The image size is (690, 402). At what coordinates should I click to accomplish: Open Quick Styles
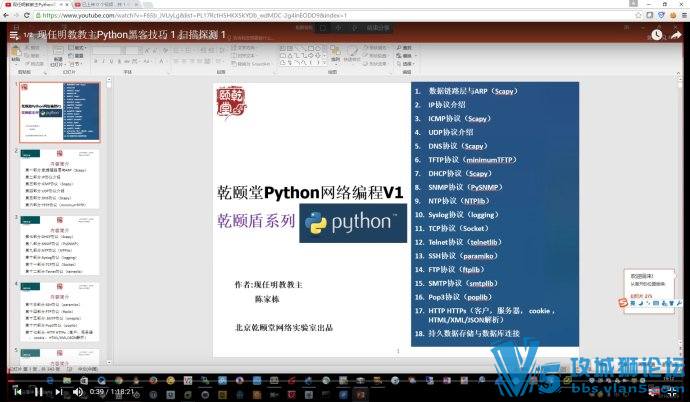352,54
